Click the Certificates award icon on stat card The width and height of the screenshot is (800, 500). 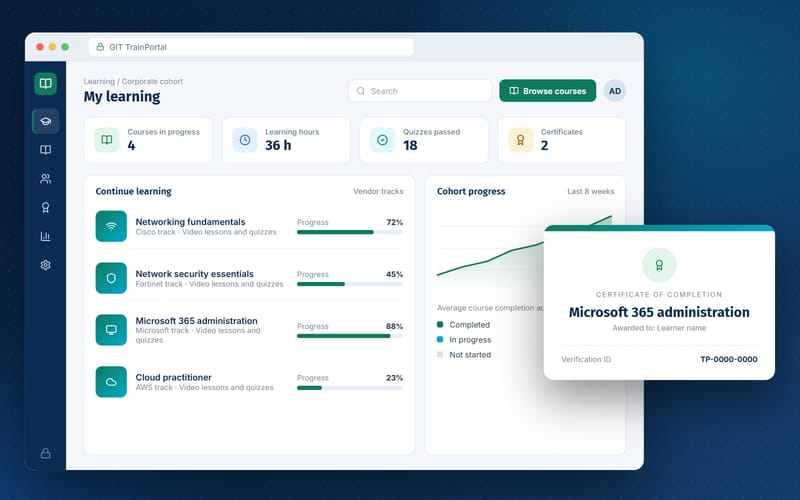[x=520, y=140]
